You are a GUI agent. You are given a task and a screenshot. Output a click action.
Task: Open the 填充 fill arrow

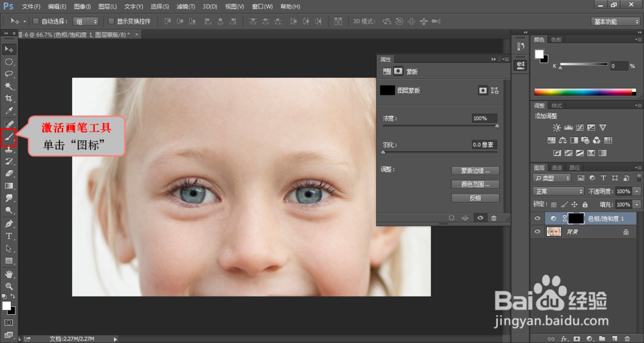(x=637, y=205)
